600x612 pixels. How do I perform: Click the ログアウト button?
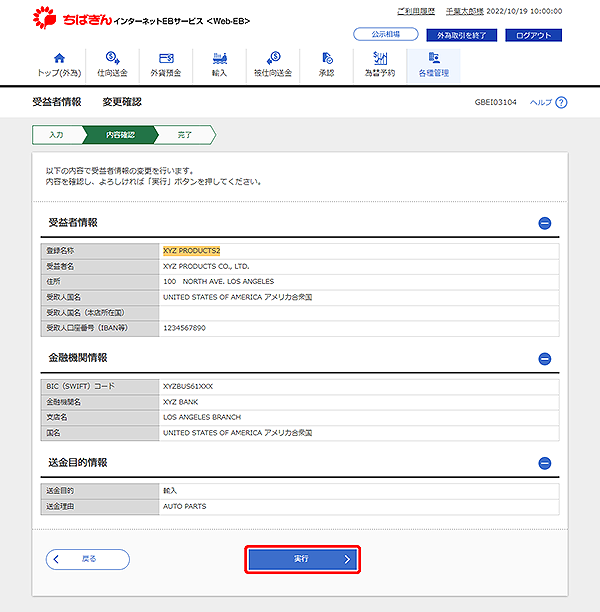click(533, 35)
